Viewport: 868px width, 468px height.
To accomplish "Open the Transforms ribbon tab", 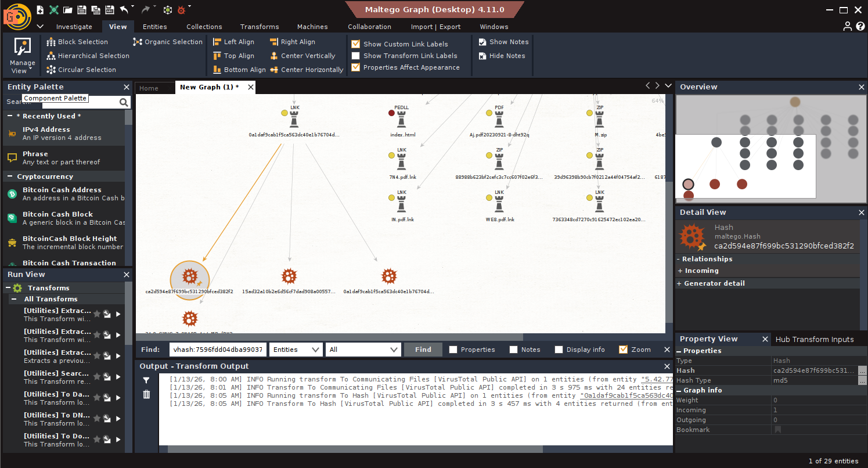I will tap(260, 27).
